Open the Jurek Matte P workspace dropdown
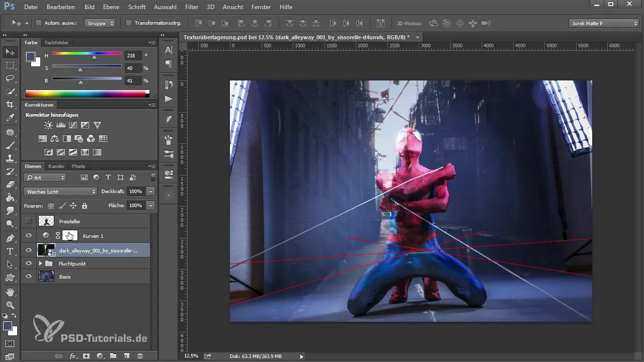644x362 pixels. 604,23
